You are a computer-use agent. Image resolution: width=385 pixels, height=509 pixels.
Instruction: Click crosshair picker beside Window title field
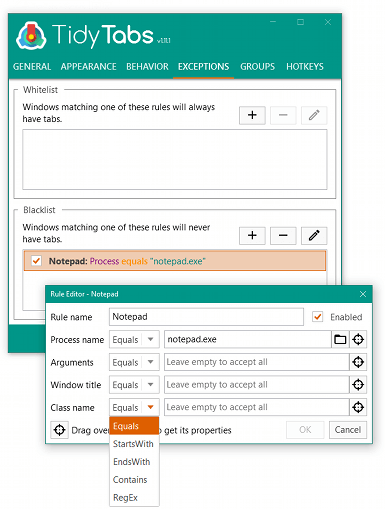[358, 385]
